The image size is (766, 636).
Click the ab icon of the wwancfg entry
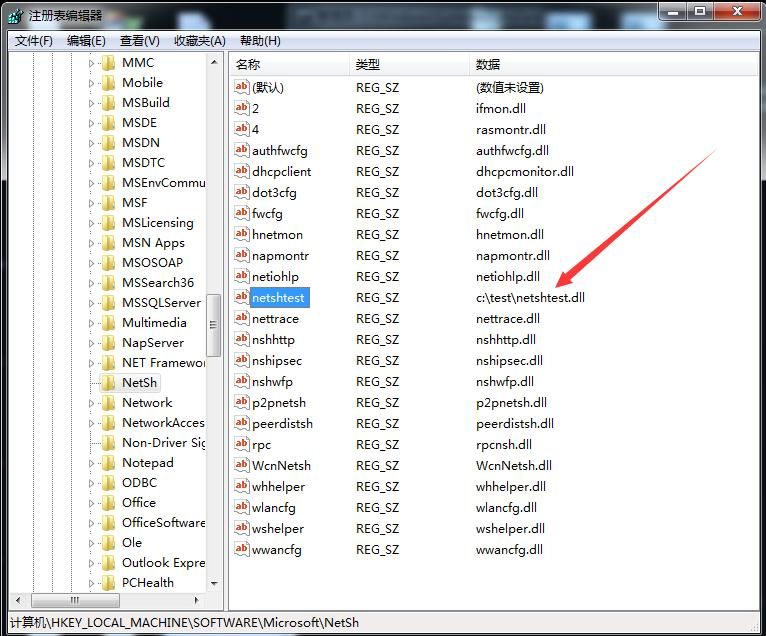[241, 549]
